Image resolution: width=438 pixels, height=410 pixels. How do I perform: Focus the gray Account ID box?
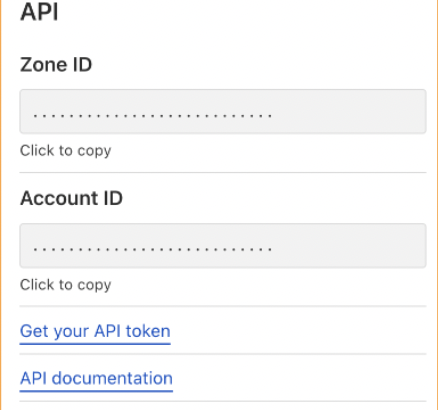[223, 245]
